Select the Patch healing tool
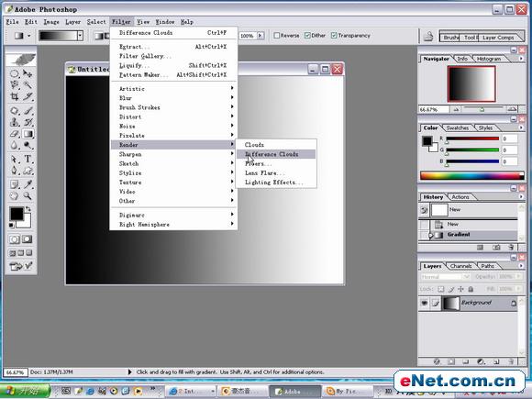The height and width of the screenshot is (399, 532). coord(15,111)
